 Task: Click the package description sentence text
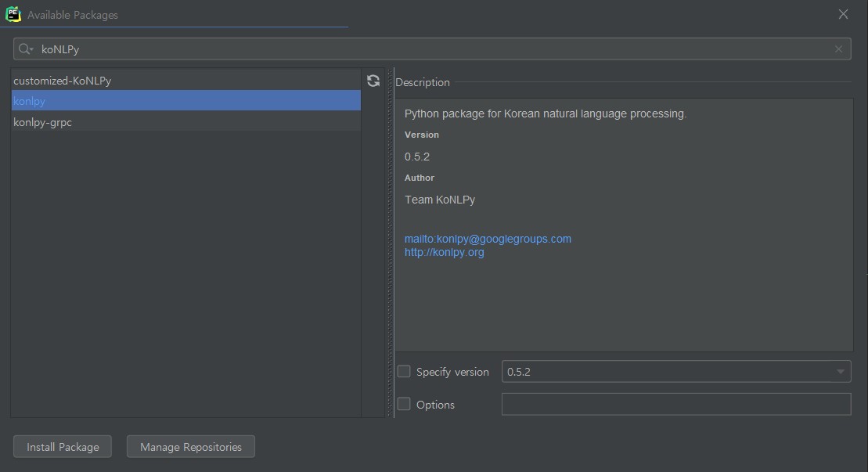(x=546, y=113)
